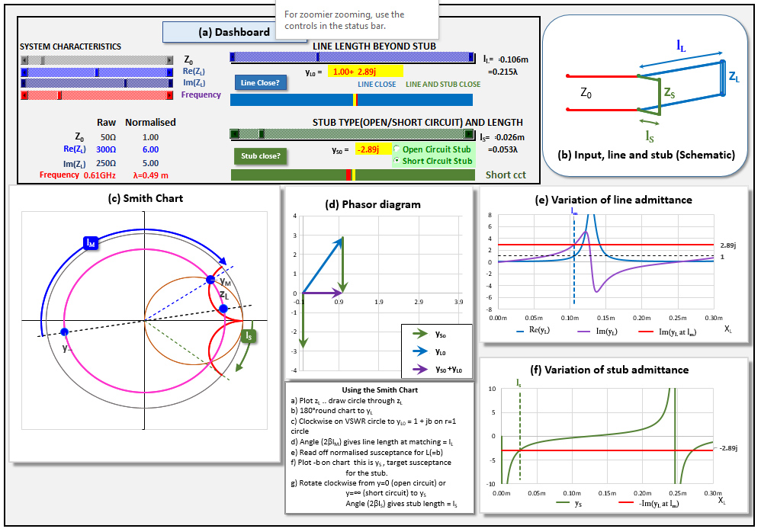Viewport: 761px width, 532px height.
Task: Click right arrow of line length scrollbar
Action: click(471, 57)
